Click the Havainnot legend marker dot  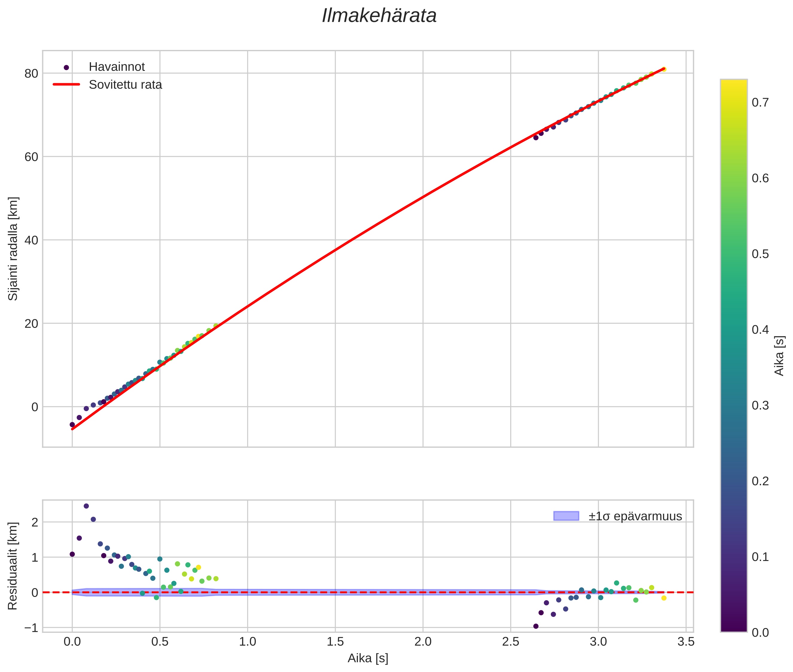tap(66, 67)
